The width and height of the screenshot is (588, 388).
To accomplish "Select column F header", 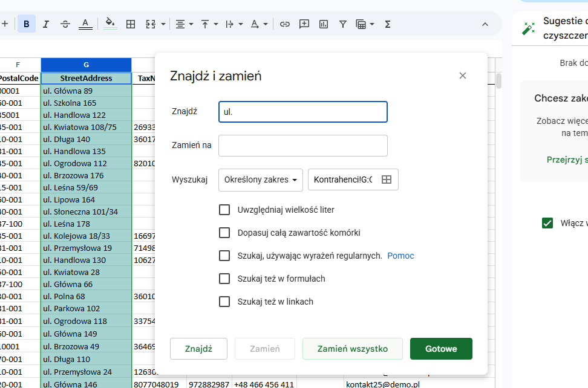I will tap(18, 65).
